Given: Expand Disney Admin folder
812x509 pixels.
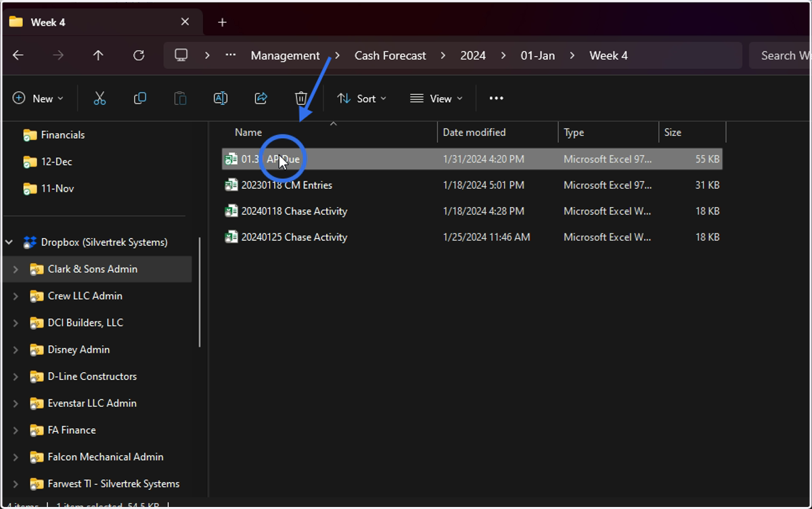Looking at the screenshot, I should click(x=16, y=350).
